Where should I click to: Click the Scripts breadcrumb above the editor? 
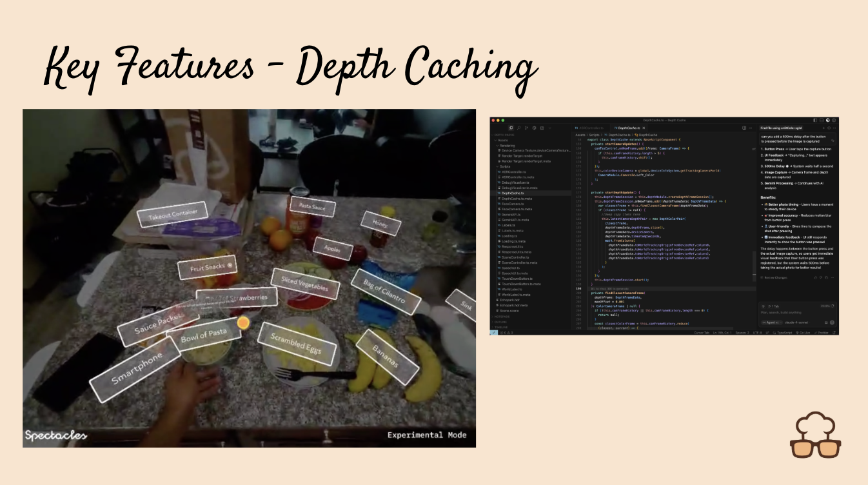(x=594, y=135)
